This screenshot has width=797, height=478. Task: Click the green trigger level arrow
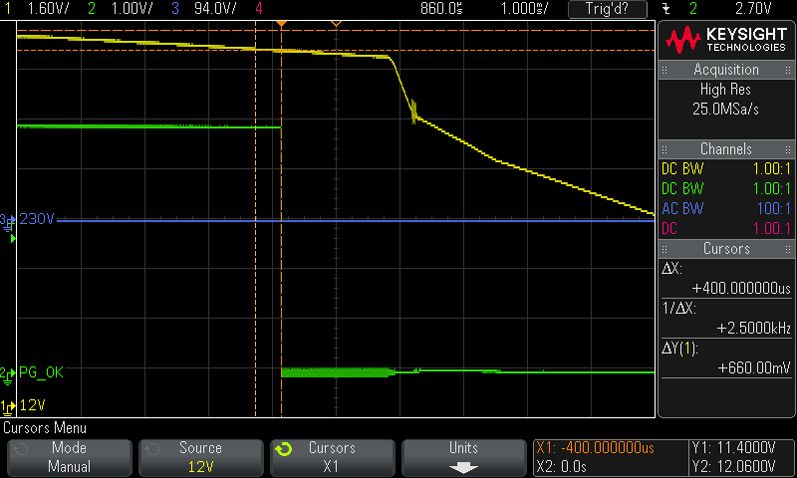pyautogui.click(x=13, y=238)
